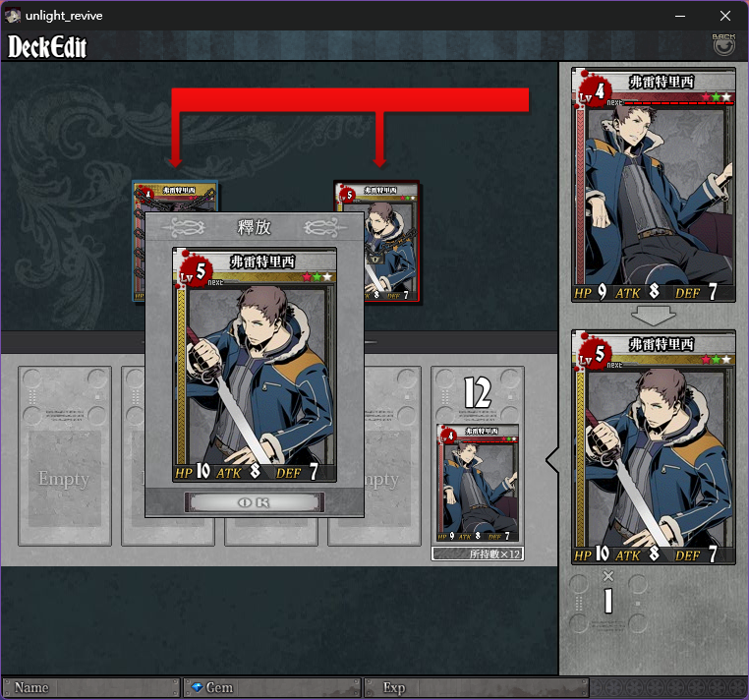Click the left-pointing panel pointer arrow
The width and height of the screenshot is (749, 700).
click(x=552, y=460)
